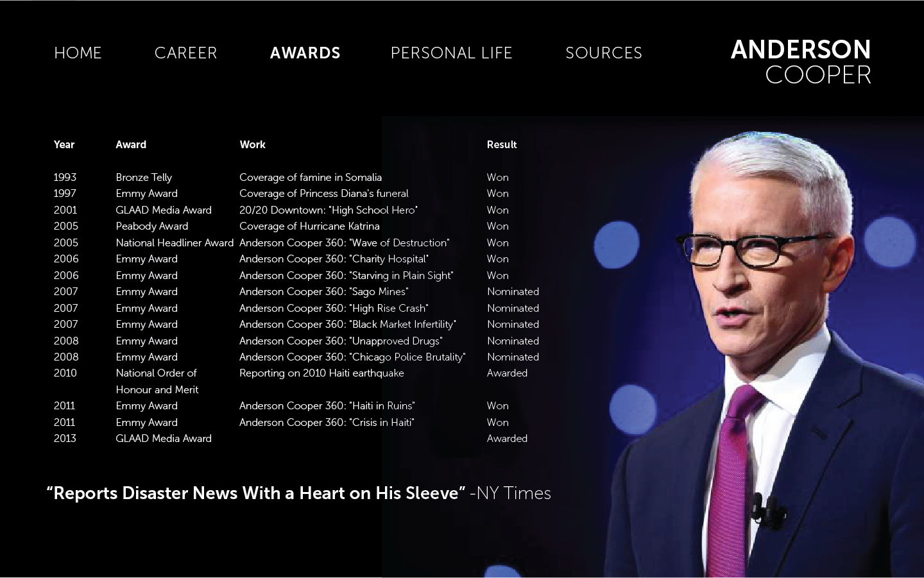Click Won result for Bronze Telly row

pos(497,177)
